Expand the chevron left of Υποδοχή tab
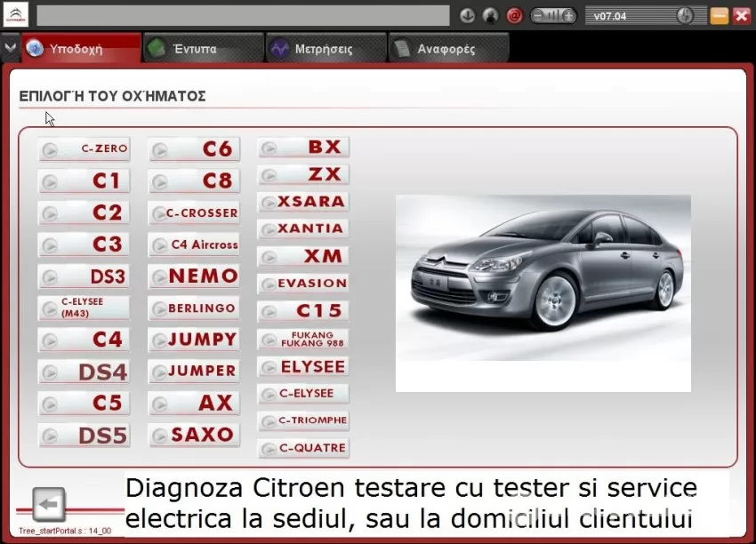 (10, 48)
